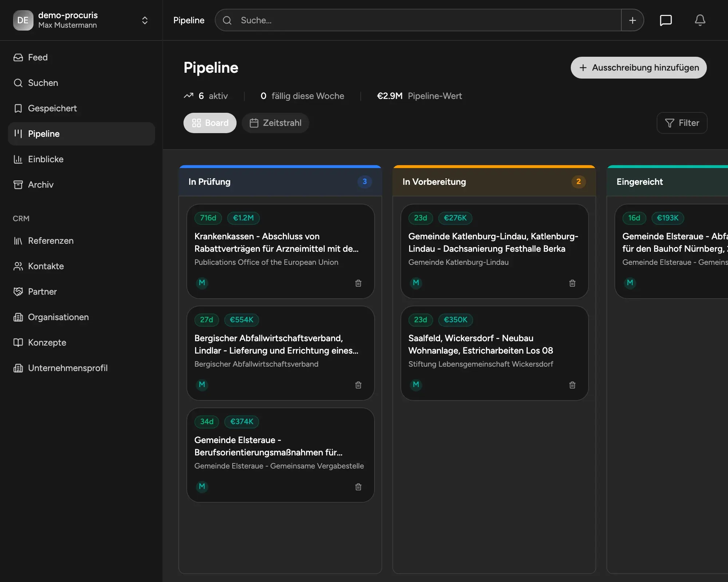Click the search magnifier icon in top bar
Viewport: 728px width, 582px height.
(227, 20)
